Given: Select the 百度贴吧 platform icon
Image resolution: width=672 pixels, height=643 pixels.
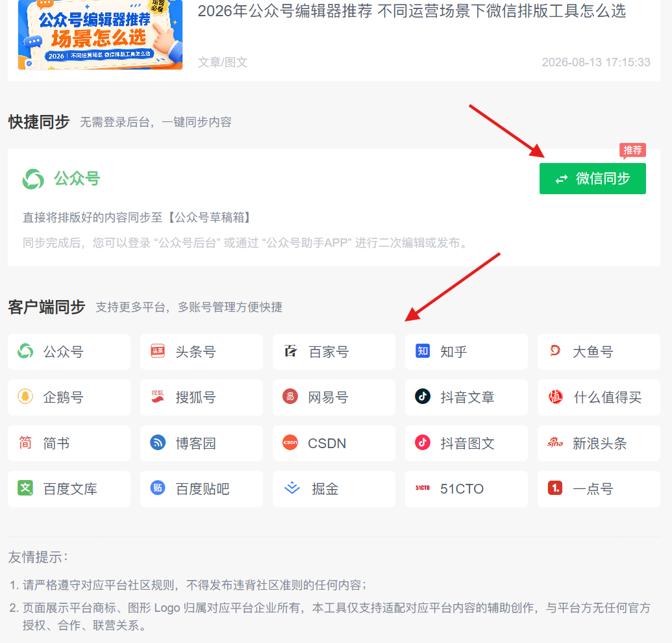Looking at the screenshot, I should click(x=158, y=488).
